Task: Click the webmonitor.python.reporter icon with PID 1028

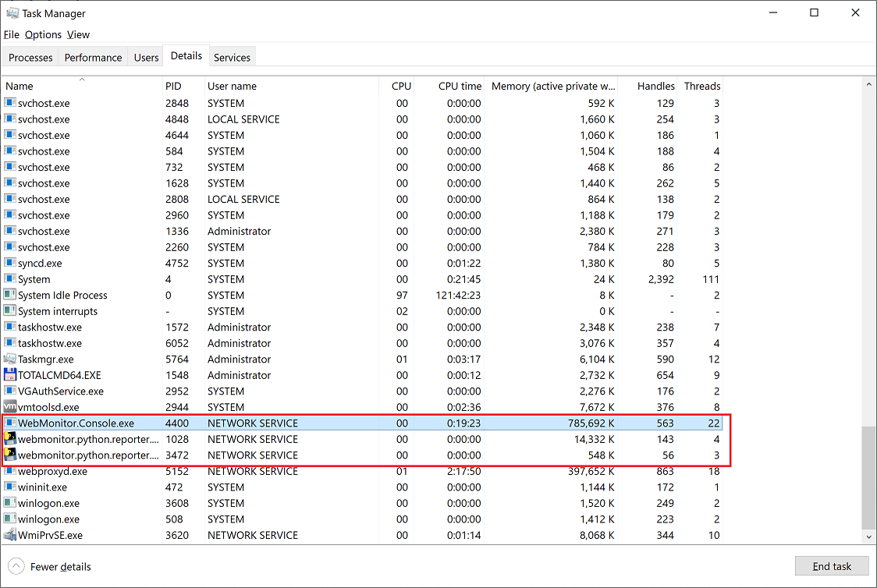Action: (x=9, y=439)
